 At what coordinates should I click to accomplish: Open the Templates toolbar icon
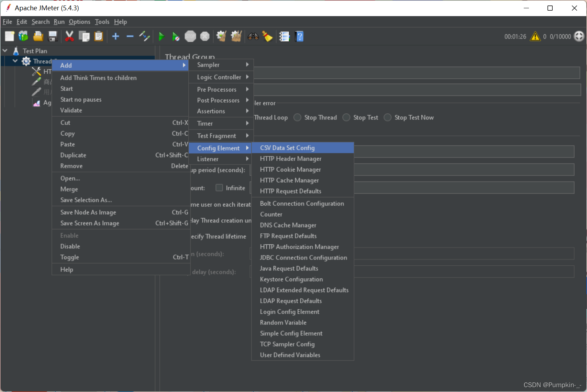tap(23, 36)
